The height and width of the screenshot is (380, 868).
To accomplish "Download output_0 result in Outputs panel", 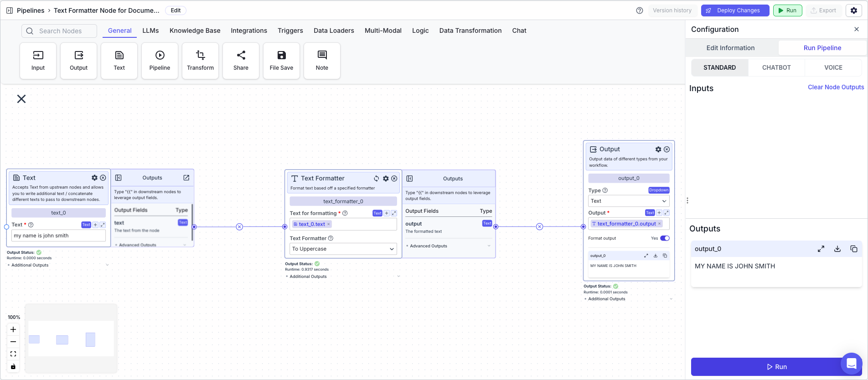I will click(837, 249).
